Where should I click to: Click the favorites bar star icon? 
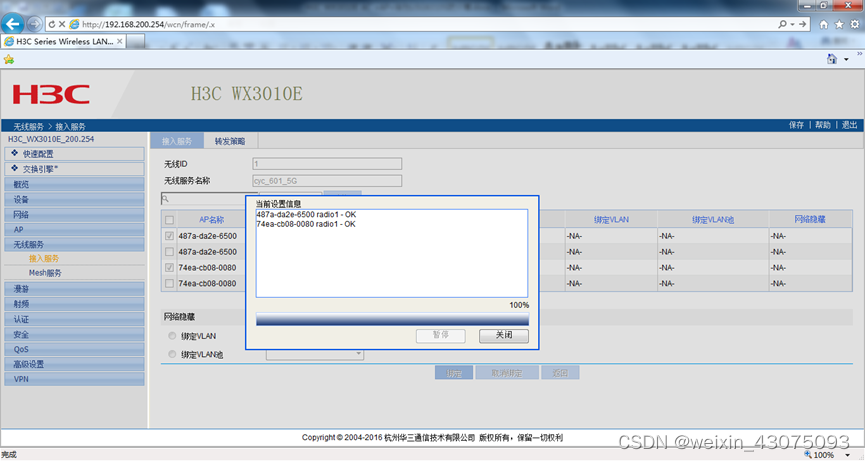[x=8, y=59]
